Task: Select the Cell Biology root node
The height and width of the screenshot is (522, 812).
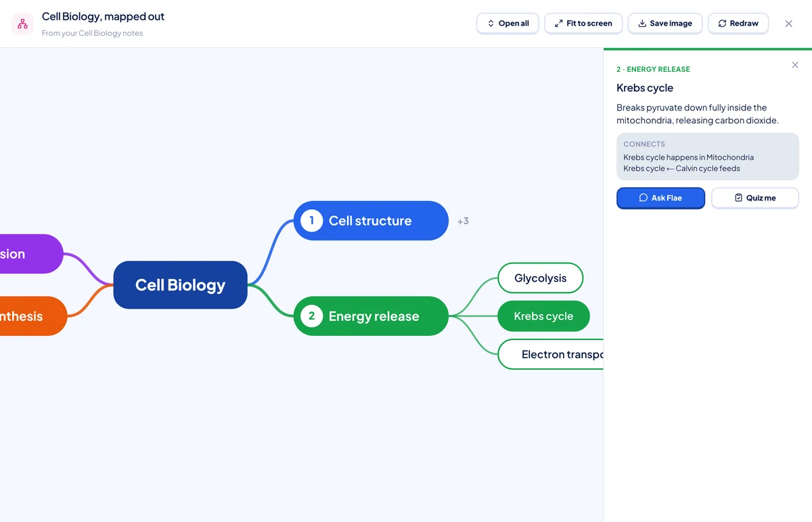Action: [180, 285]
